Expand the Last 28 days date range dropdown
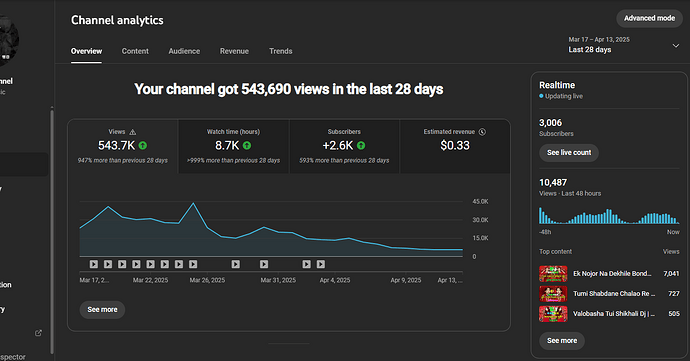The width and height of the screenshot is (690, 361). pos(675,45)
